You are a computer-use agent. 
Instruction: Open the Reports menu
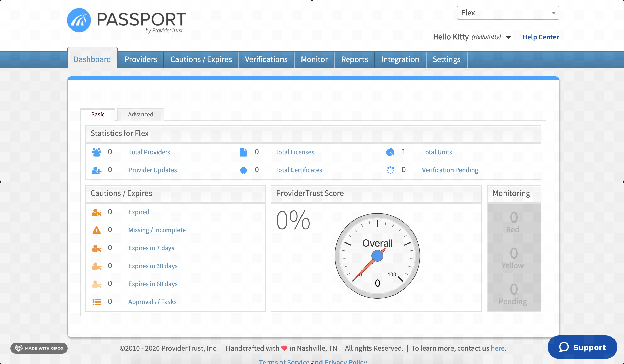[x=355, y=59]
